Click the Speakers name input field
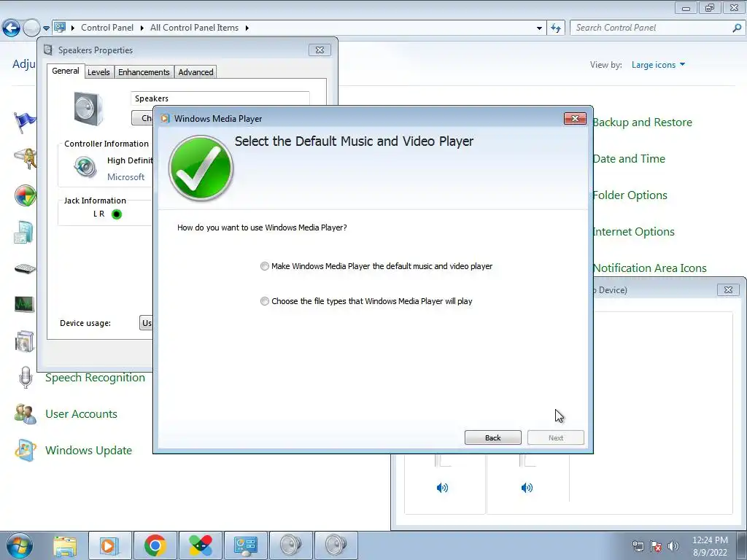This screenshot has height=560, width=747. (220, 98)
